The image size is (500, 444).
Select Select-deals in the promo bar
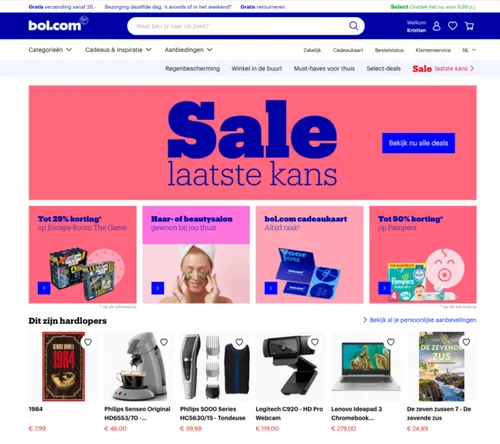[384, 68]
